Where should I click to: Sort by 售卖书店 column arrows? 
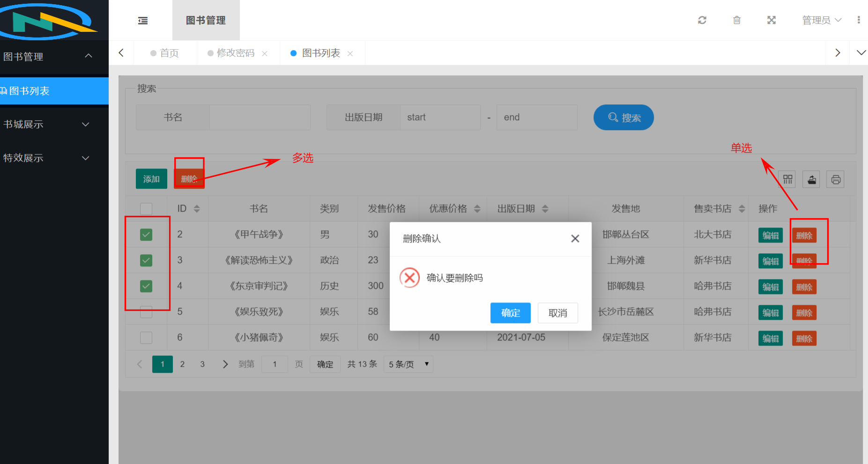tap(742, 209)
